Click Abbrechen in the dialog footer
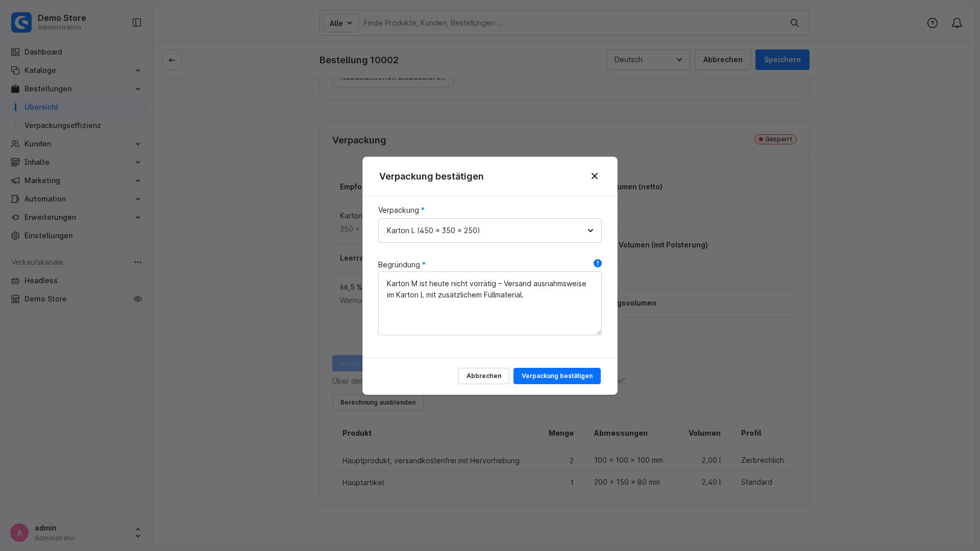Screen dimensions: 980x551 [x=484, y=376]
